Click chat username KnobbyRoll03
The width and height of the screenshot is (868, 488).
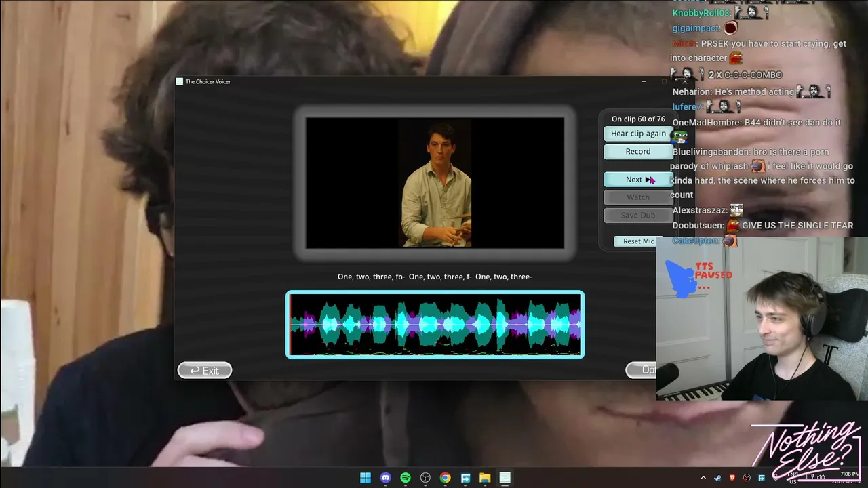(701, 13)
